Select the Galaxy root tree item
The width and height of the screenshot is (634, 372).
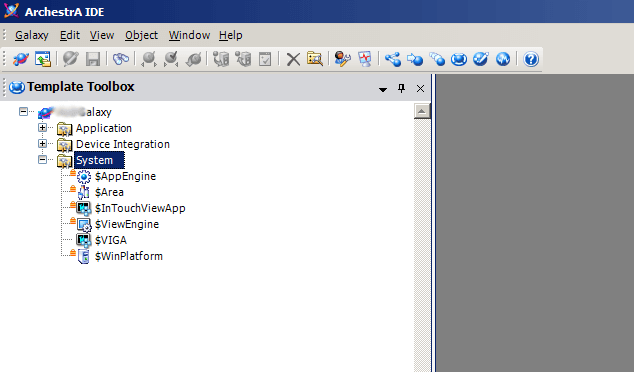[x=83, y=112]
